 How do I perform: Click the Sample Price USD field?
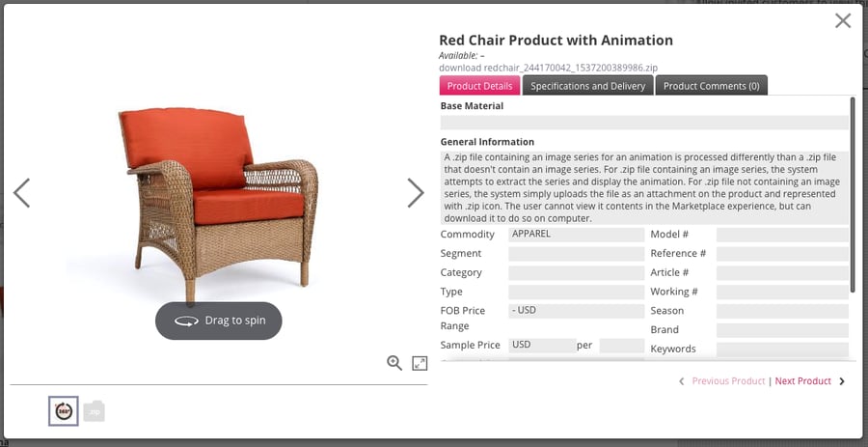(542, 345)
